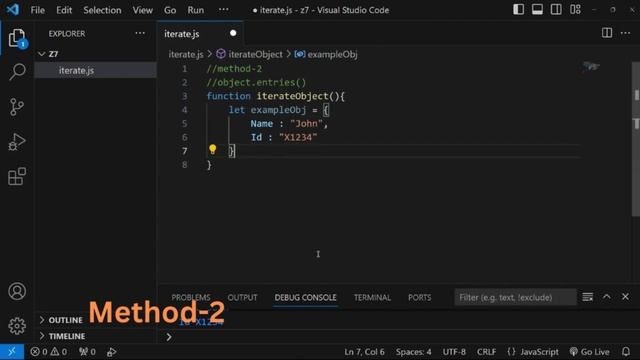Viewport: 640px width, 360px height.
Task: Toggle debug console word wrap list icon
Action: click(587, 297)
